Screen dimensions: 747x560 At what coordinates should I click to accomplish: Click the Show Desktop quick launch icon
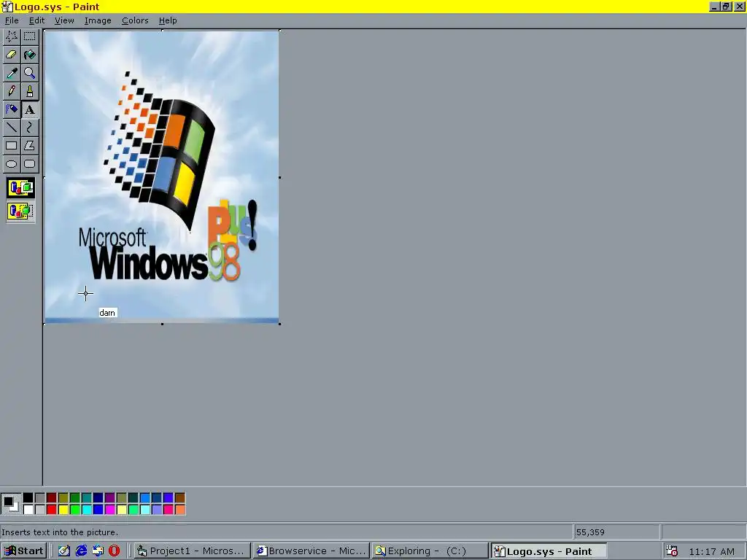pos(64,551)
